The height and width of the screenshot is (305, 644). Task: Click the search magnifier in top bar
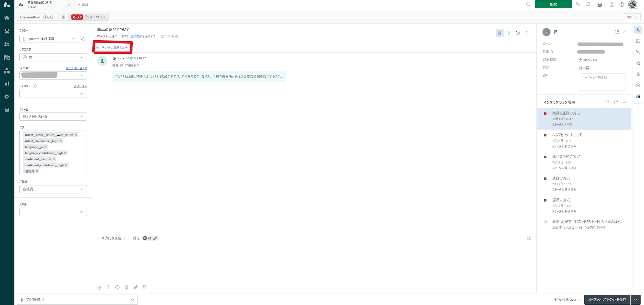click(x=528, y=5)
